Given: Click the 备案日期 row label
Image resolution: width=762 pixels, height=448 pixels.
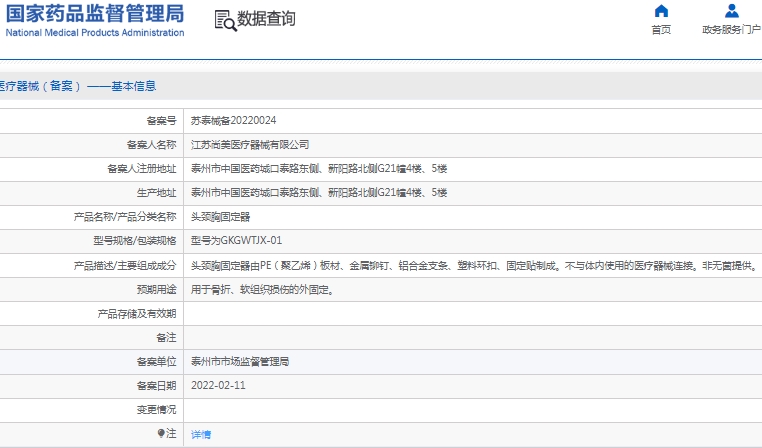Looking at the screenshot, I should tap(156, 386).
